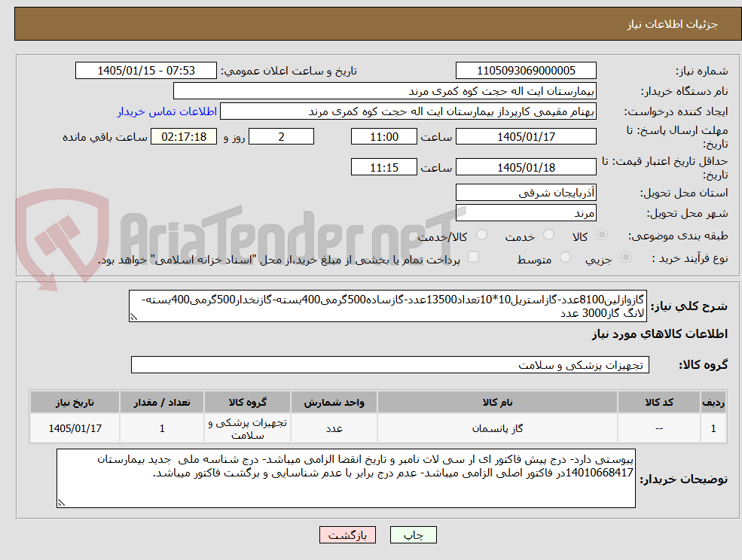Viewport: 742px width, 560px height.
Task: Click the کد کالا column header
Action: click(x=658, y=402)
